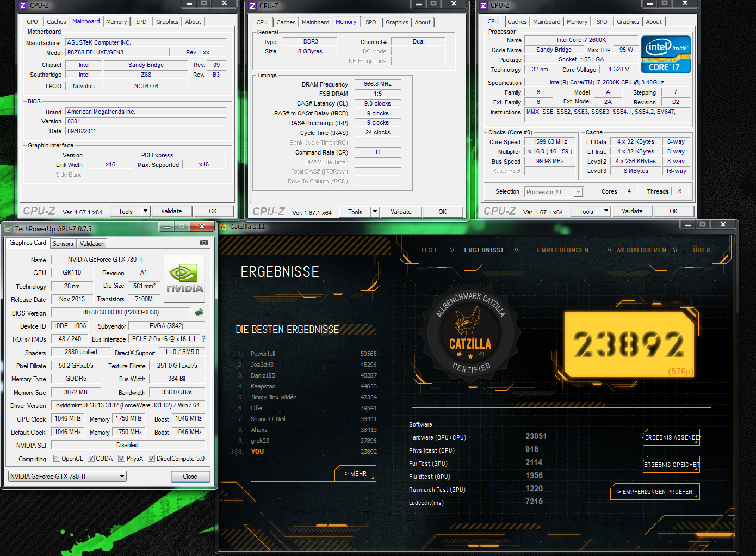756x556 pixels.
Task: Toggle DirectCompute 5.0 checkbox
Action: click(151, 459)
